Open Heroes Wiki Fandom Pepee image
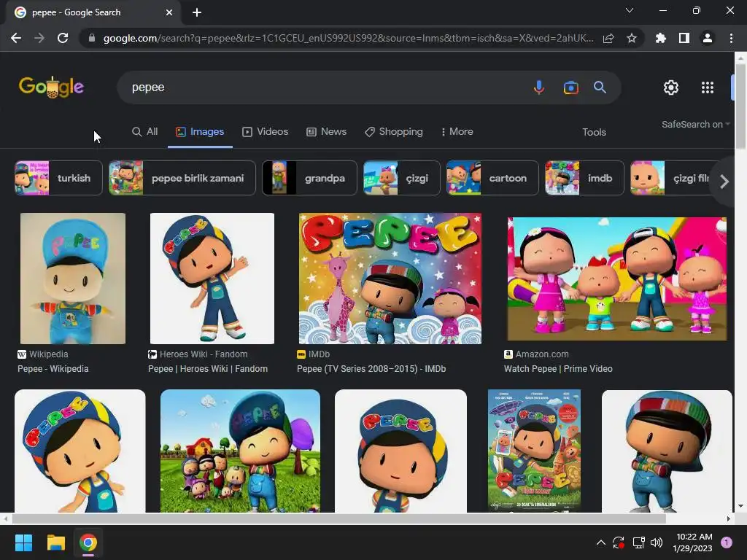This screenshot has width=747, height=560. [x=212, y=279]
